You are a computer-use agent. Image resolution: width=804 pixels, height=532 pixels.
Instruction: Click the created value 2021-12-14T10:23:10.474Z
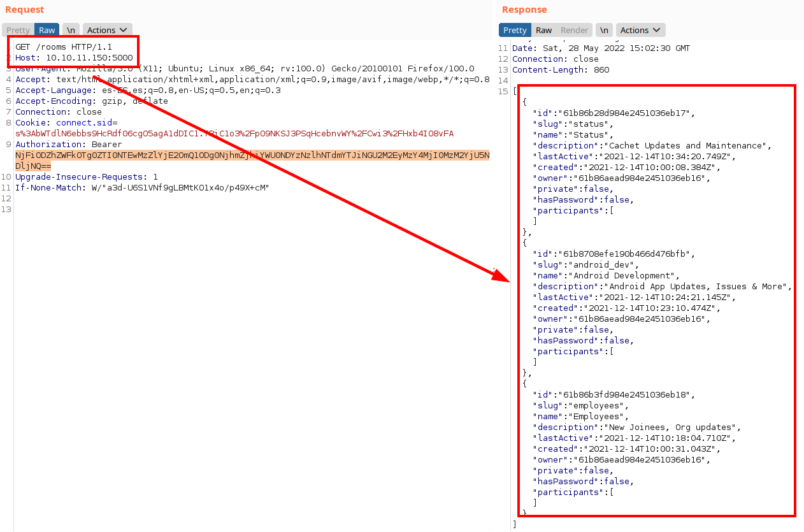tap(650, 308)
